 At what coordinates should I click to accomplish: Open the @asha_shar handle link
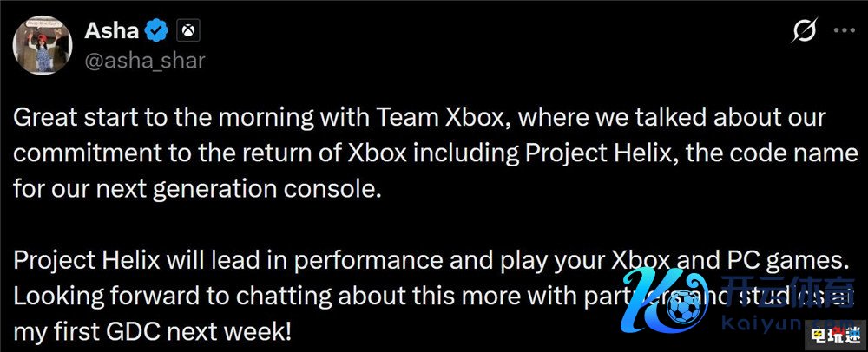[x=144, y=60]
